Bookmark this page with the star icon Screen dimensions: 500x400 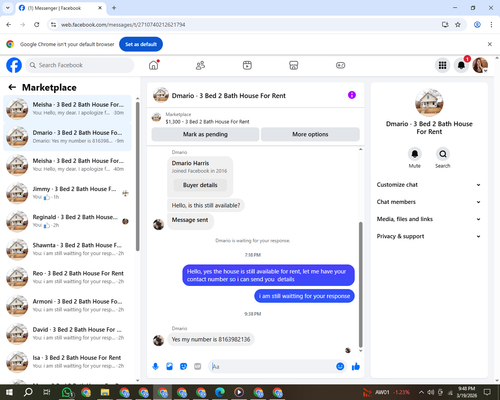click(x=458, y=25)
